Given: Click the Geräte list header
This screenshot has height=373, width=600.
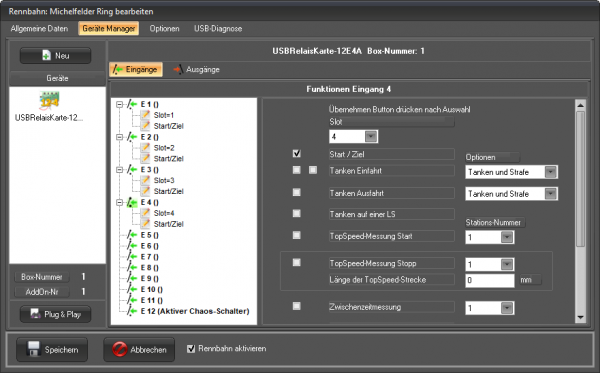Looking at the screenshot, I should pyautogui.click(x=57, y=78).
